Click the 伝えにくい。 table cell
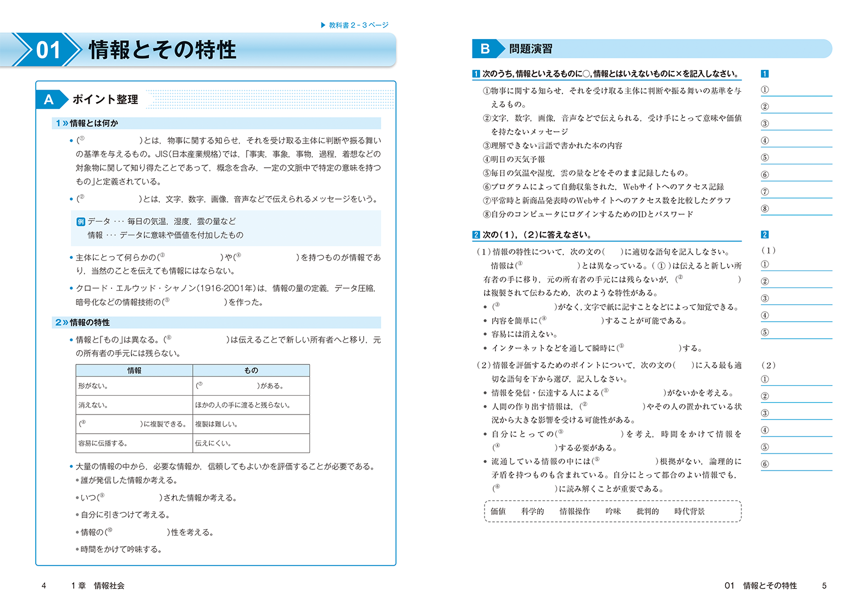The image size is (868, 614). pyautogui.click(x=213, y=443)
